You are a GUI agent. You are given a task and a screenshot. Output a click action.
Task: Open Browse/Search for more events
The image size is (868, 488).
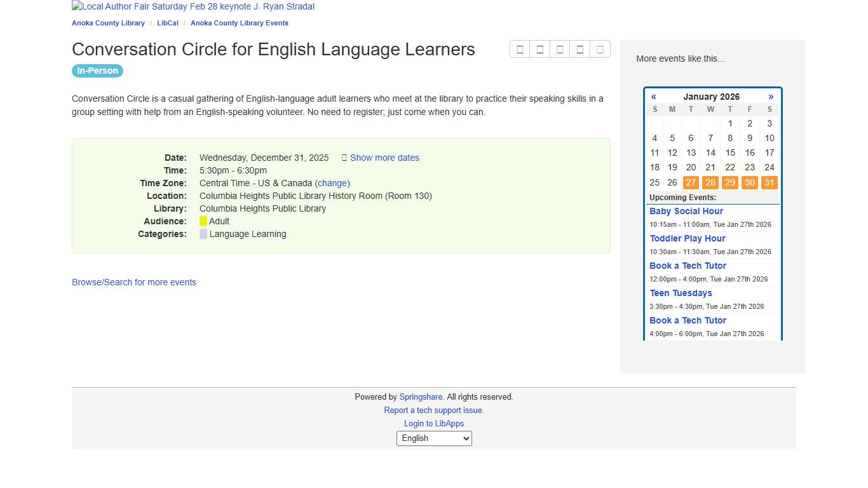coord(134,282)
